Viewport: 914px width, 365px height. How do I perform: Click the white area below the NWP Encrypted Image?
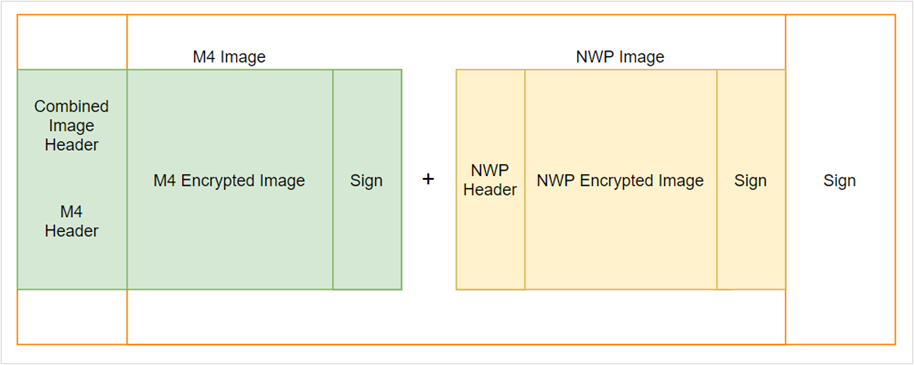tap(621, 317)
